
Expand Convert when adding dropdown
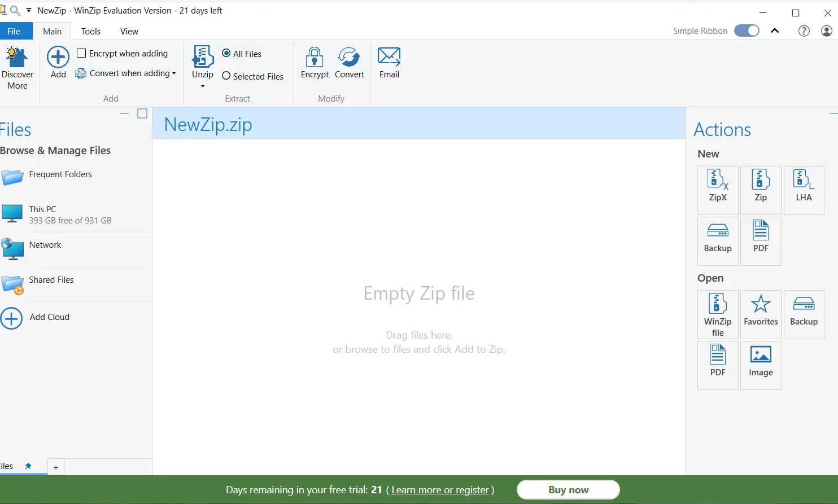click(x=174, y=73)
